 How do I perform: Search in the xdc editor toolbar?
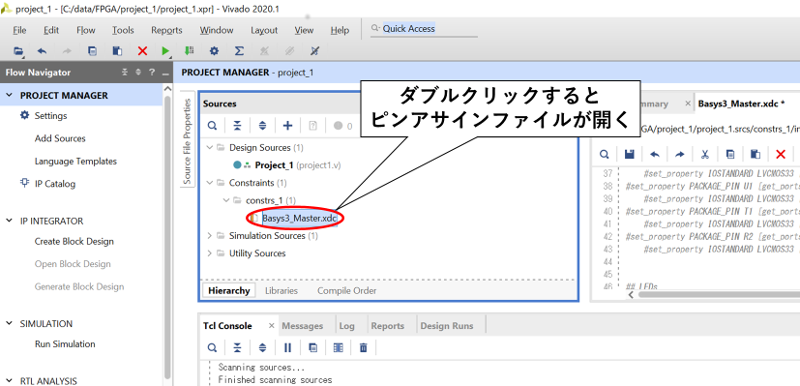(604, 154)
